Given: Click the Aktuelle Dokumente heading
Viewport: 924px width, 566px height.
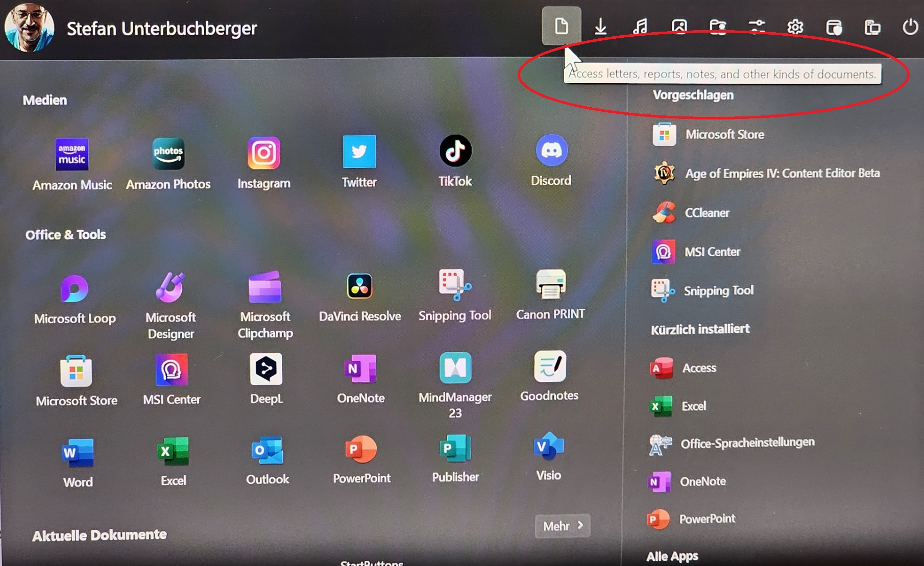Looking at the screenshot, I should (100, 535).
